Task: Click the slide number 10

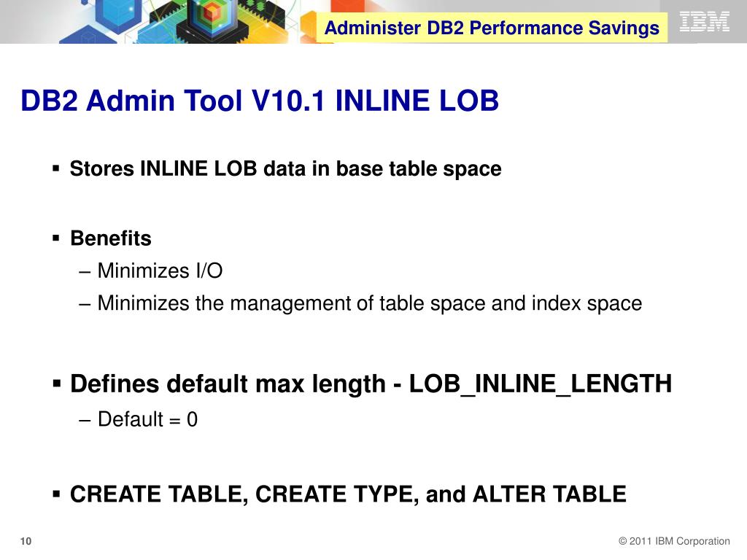Action: (26, 541)
